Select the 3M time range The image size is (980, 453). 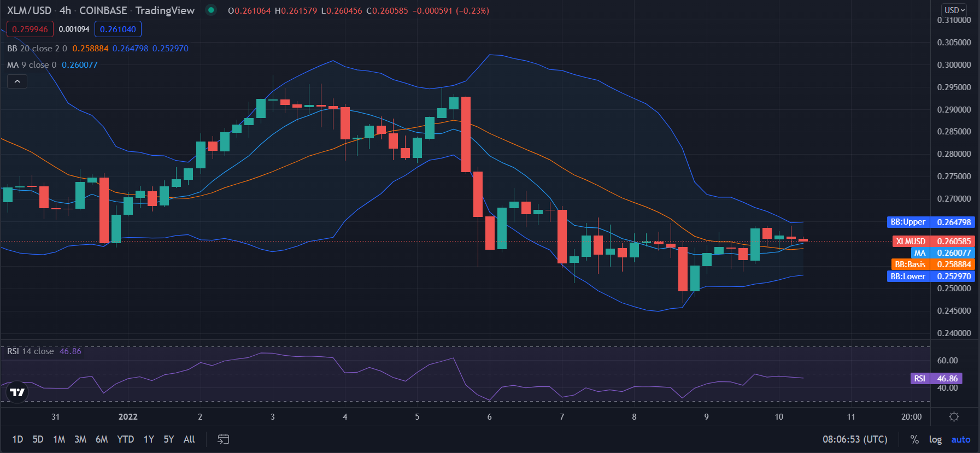80,439
